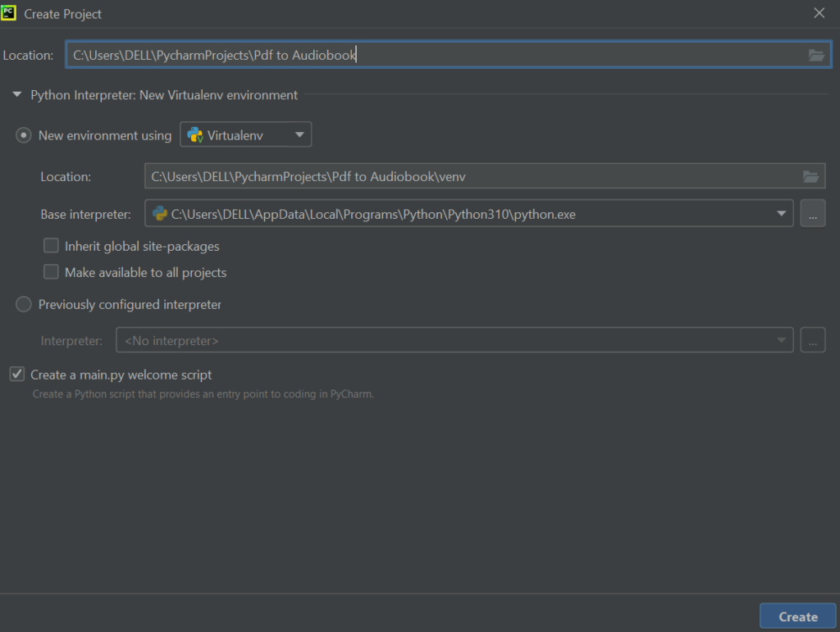Click the ellipsis button beside the Interpreter field
The height and width of the screenshot is (632, 840).
pyautogui.click(x=813, y=340)
